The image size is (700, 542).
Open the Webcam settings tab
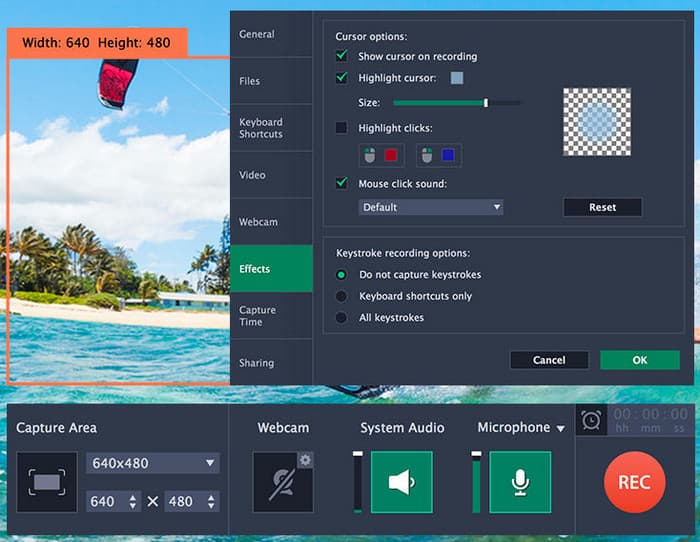pos(271,222)
